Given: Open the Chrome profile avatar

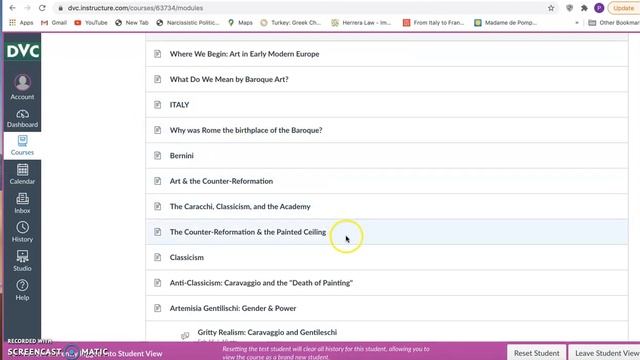Looking at the screenshot, I should click(x=599, y=8).
